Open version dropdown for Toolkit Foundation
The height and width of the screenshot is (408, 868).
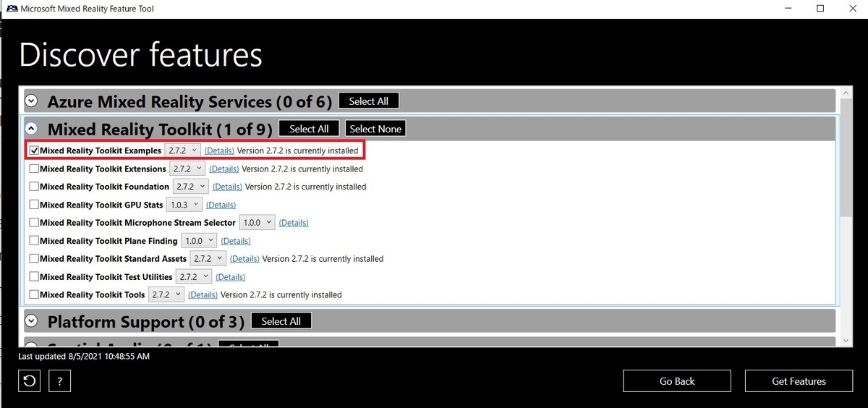(x=190, y=187)
